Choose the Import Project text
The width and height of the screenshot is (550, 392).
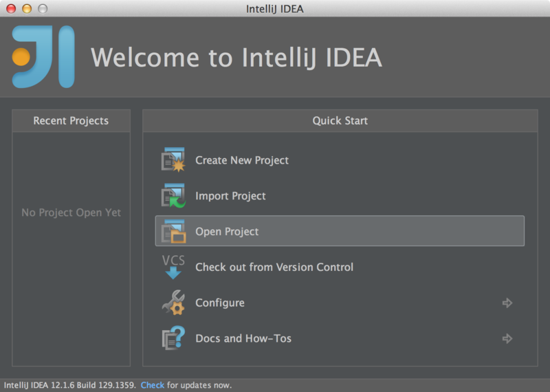[x=230, y=196]
